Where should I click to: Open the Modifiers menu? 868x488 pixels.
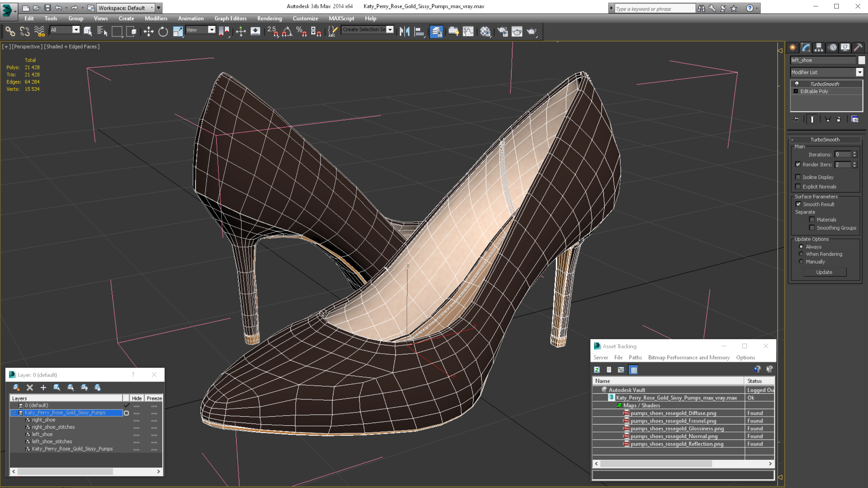[156, 18]
